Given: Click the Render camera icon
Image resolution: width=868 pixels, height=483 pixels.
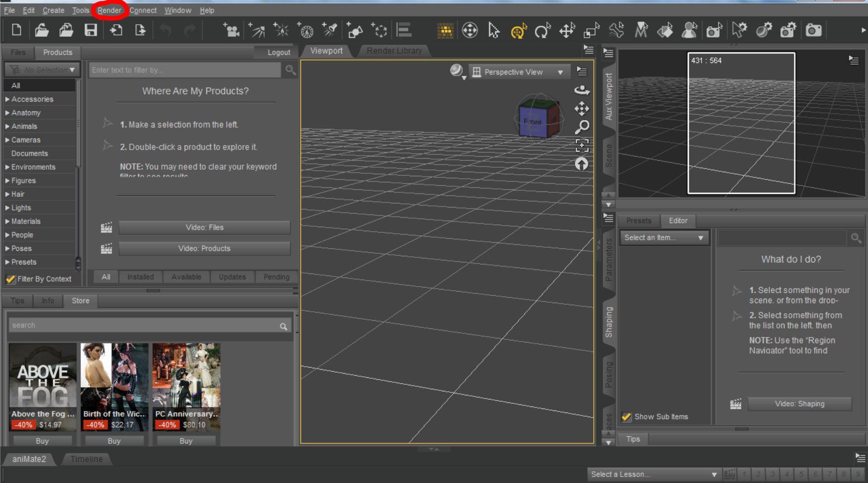Looking at the screenshot, I should pyautogui.click(x=813, y=31).
